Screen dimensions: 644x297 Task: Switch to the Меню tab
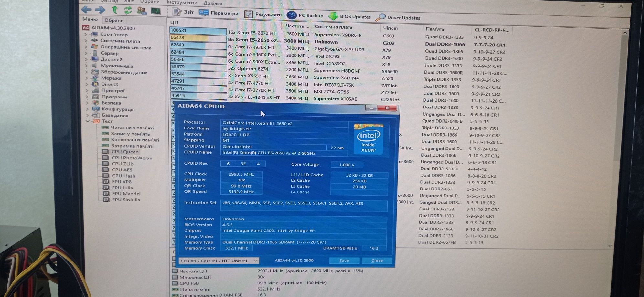(90, 19)
